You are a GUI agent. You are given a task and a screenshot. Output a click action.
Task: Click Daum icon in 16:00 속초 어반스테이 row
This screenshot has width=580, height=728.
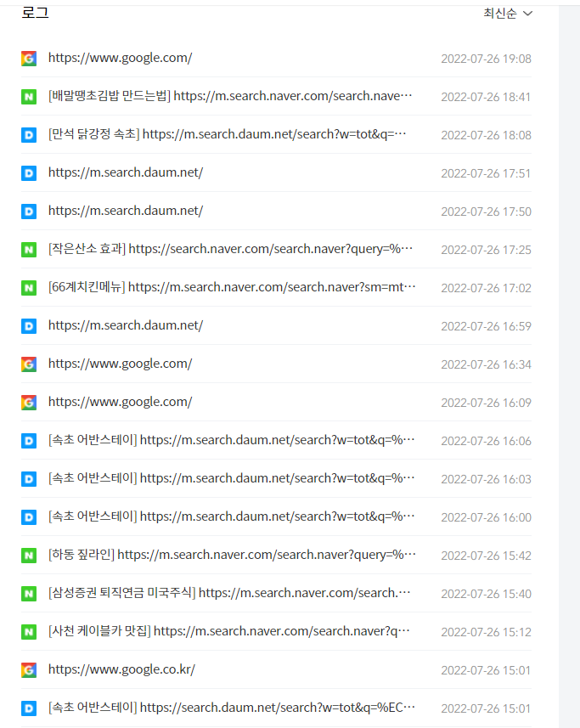coord(29,517)
